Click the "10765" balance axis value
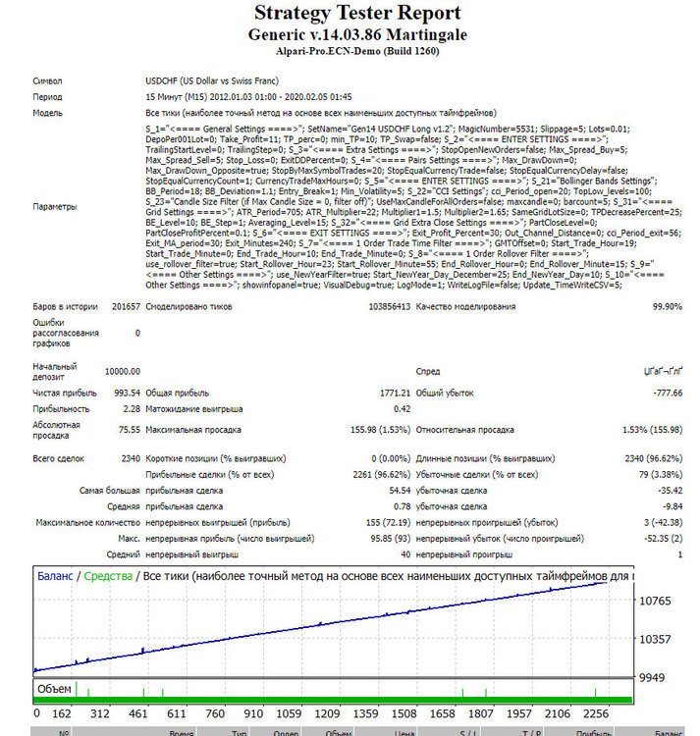 (655, 601)
